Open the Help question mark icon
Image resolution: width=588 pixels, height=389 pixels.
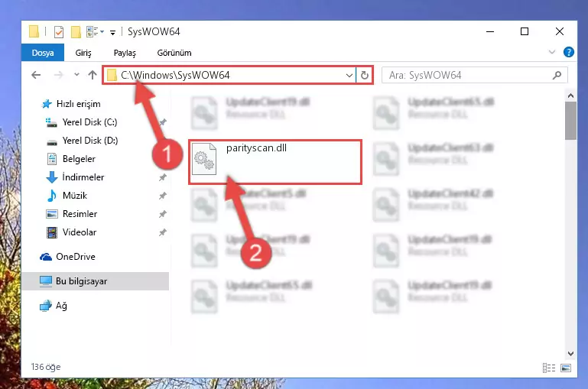click(x=568, y=52)
